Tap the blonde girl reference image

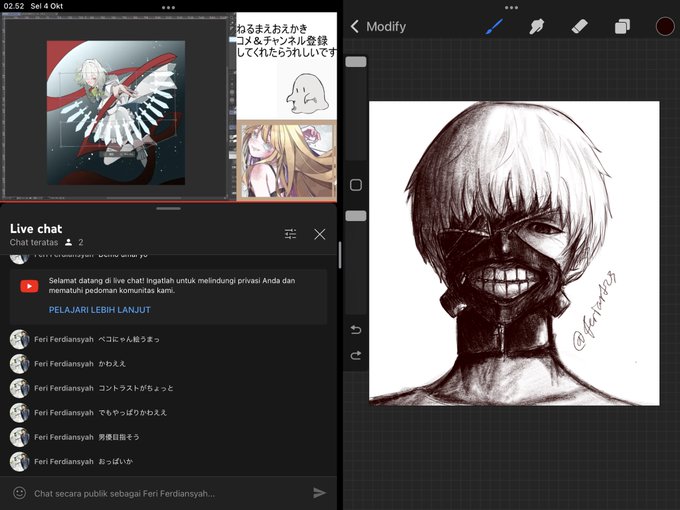[x=287, y=160]
